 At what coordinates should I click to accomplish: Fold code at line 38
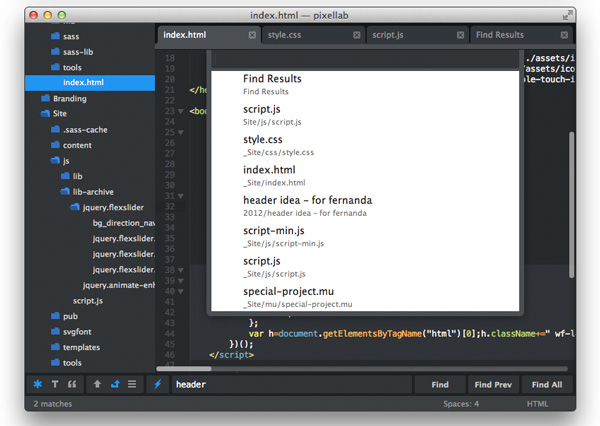coord(181,270)
